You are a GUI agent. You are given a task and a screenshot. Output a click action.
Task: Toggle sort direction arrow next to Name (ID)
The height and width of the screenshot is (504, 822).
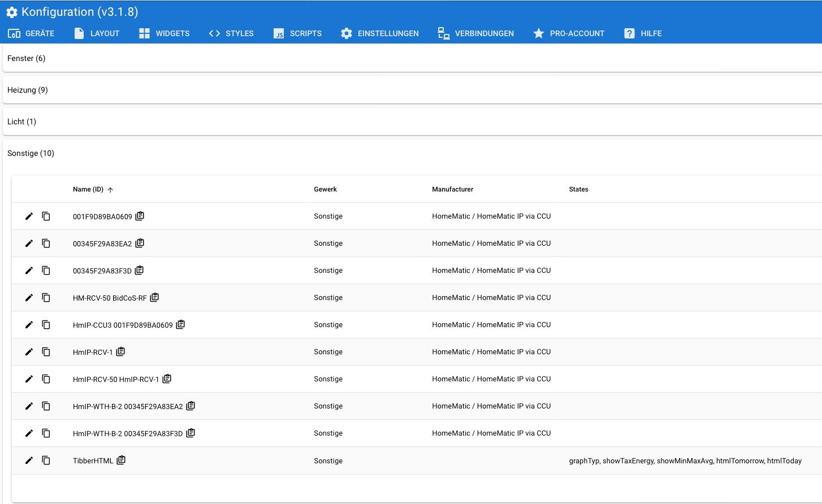tap(110, 190)
